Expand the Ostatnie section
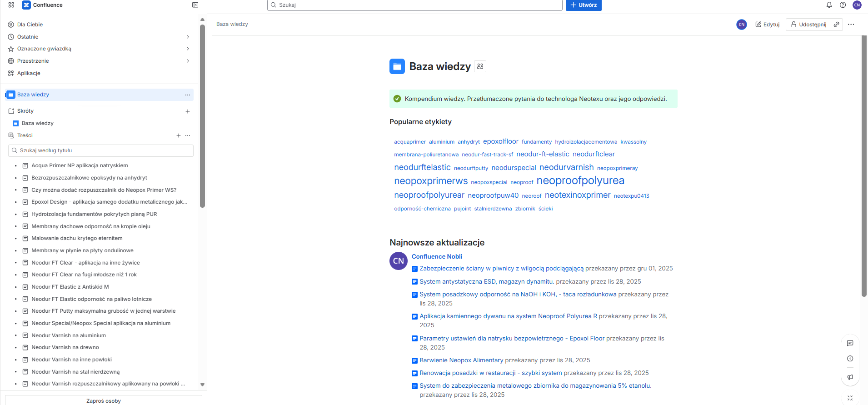The height and width of the screenshot is (405, 868). click(188, 37)
